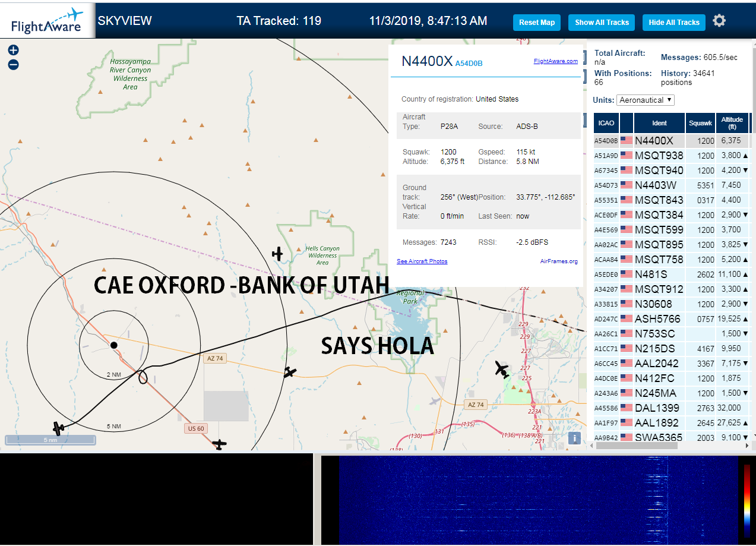This screenshot has width=756, height=546.
Task: Click the lower AZ 74 shield near mile marker 223A
Action: [x=476, y=405]
